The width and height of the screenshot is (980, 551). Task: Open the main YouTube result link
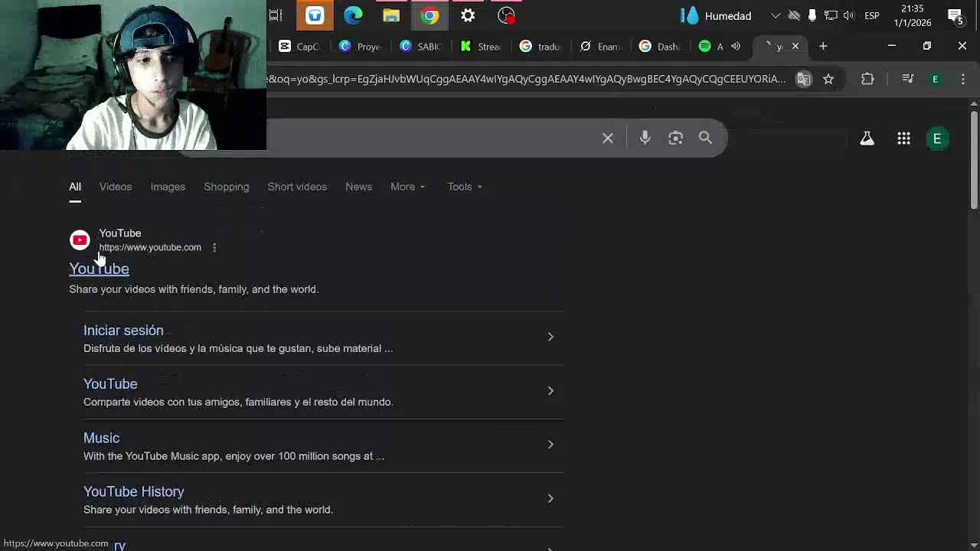click(99, 269)
